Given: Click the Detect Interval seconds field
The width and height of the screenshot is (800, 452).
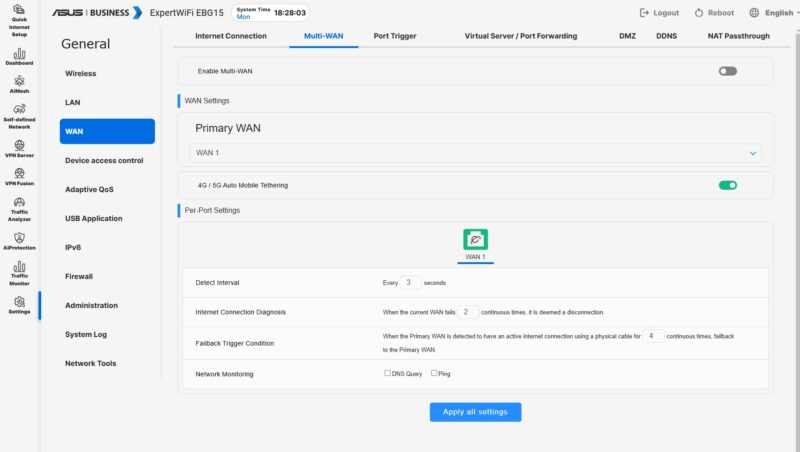Looking at the screenshot, I should click(x=410, y=283).
